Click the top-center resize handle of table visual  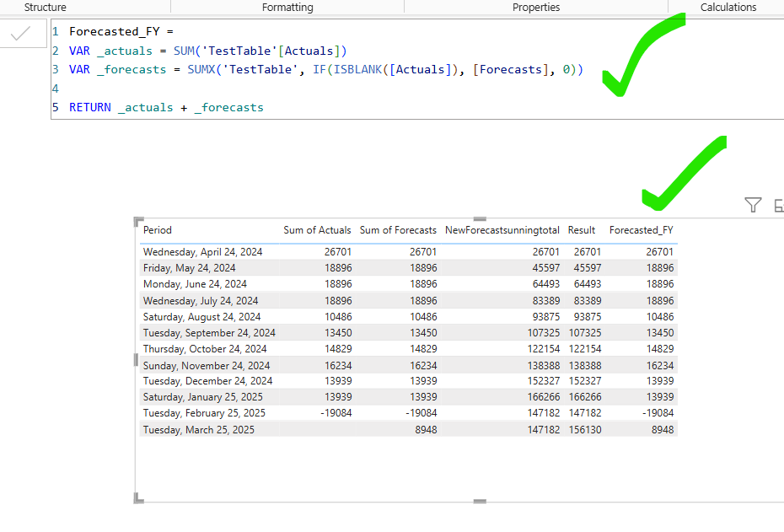(x=480, y=219)
